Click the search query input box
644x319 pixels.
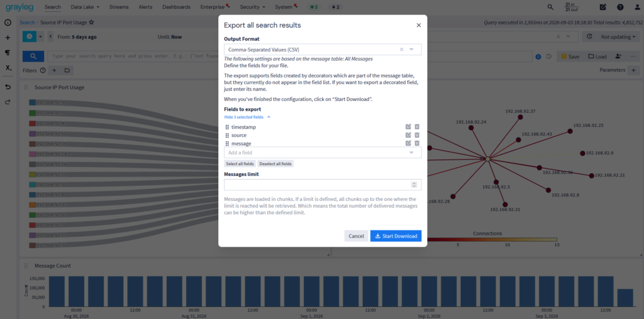[290, 56]
